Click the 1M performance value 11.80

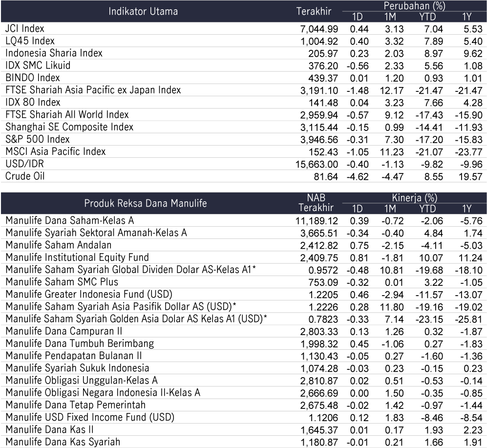392,307
